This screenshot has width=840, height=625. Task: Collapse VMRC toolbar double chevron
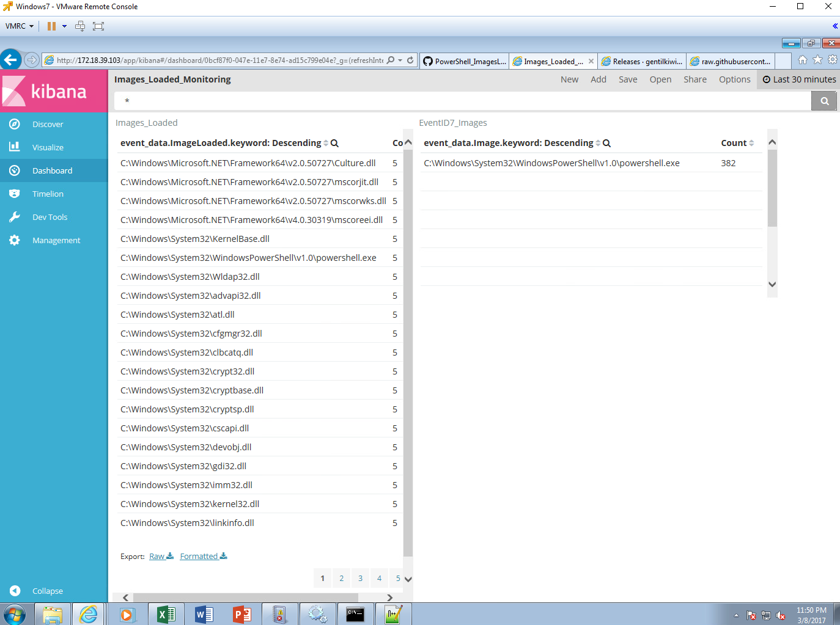pos(834,26)
